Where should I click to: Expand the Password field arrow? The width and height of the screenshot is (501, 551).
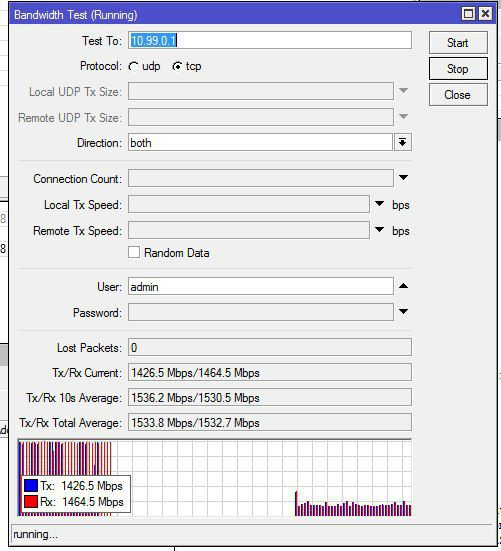pos(403,311)
